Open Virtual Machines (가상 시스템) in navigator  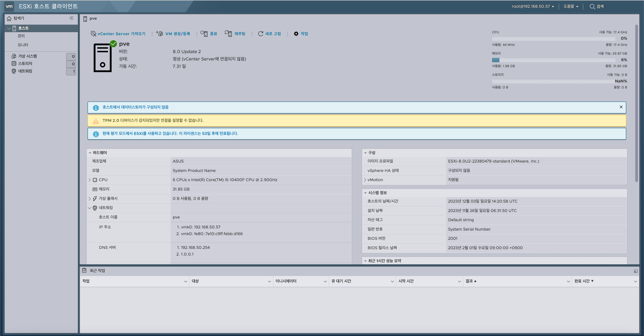28,56
